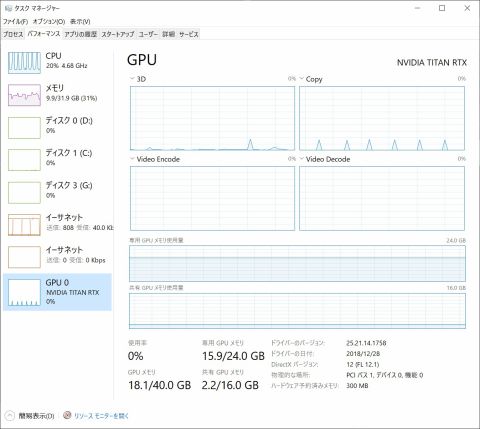Open ディスク 0 (D:) performance entry
The height and width of the screenshot is (429, 480).
[57, 127]
